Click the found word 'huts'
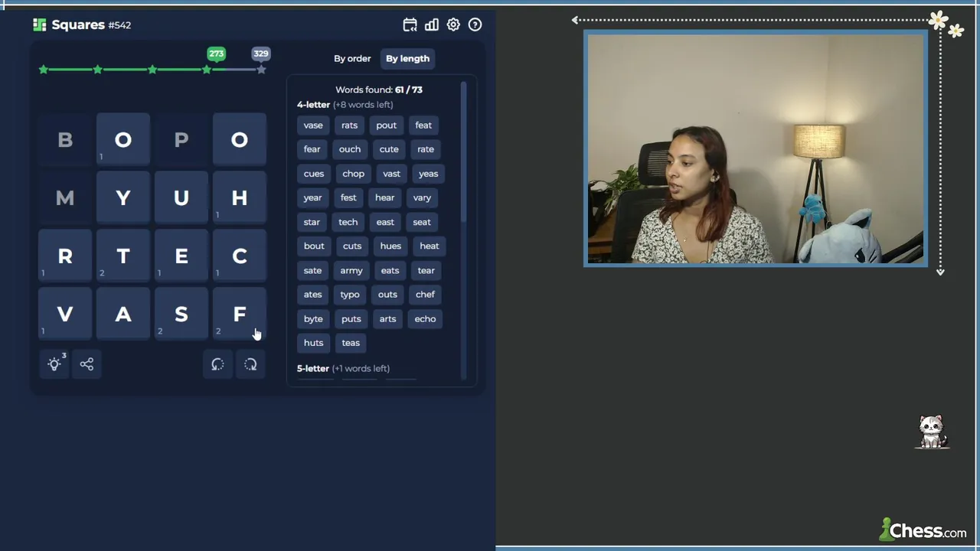Screen dimensions: 980x551 pos(313,343)
